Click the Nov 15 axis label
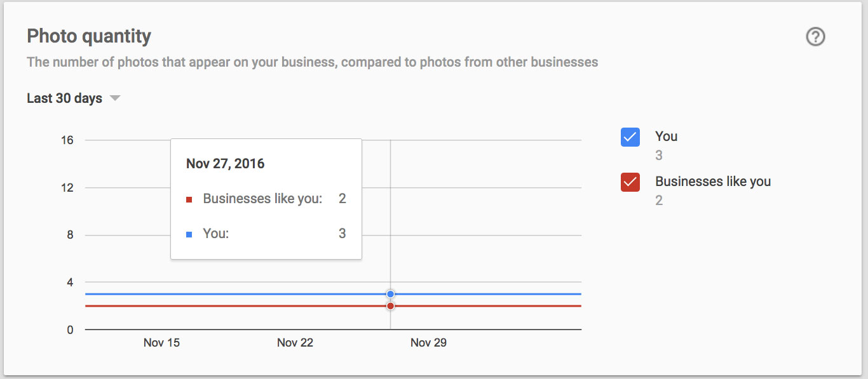This screenshot has width=868, height=379. click(161, 343)
